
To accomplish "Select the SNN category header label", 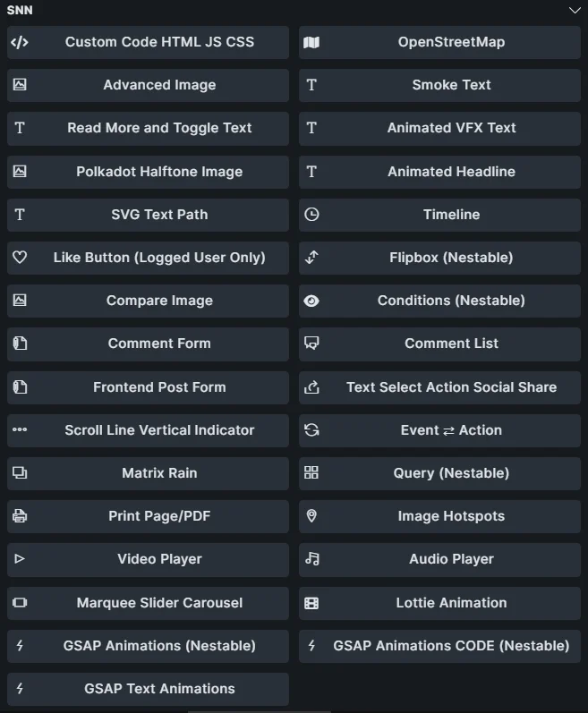I will pos(20,11).
